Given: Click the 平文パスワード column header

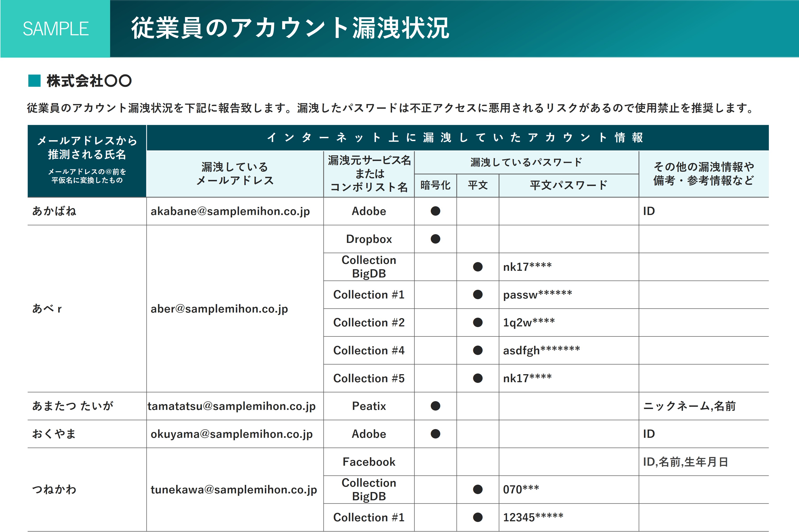Looking at the screenshot, I should pyautogui.click(x=569, y=185).
